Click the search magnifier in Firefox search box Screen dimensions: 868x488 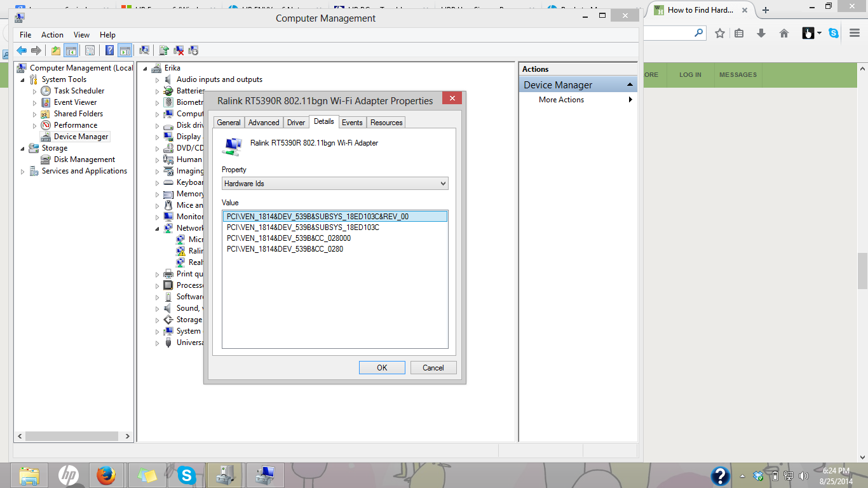coord(699,32)
